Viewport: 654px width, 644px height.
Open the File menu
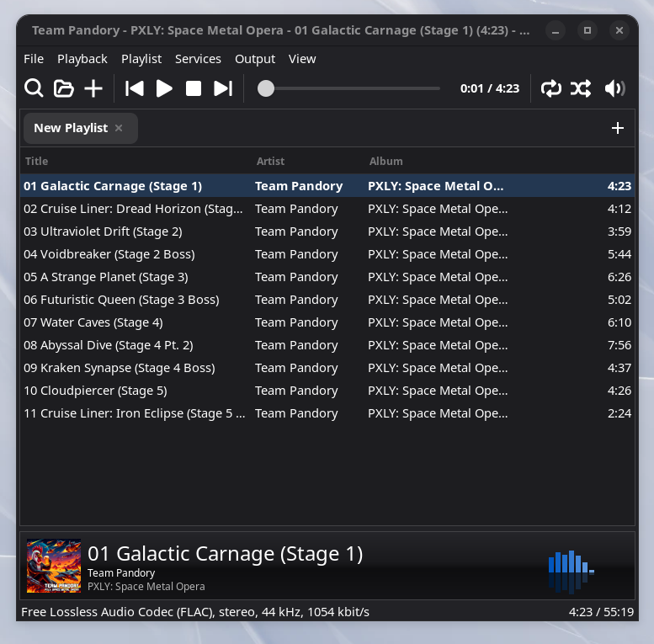tap(34, 59)
